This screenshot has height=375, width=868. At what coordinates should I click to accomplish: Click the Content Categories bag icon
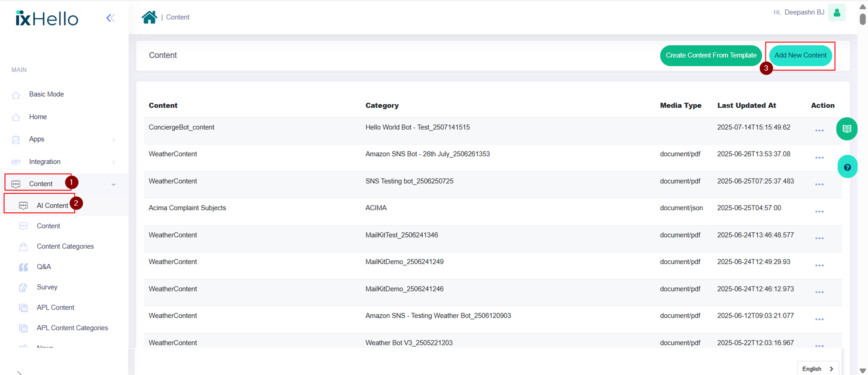pyautogui.click(x=23, y=247)
